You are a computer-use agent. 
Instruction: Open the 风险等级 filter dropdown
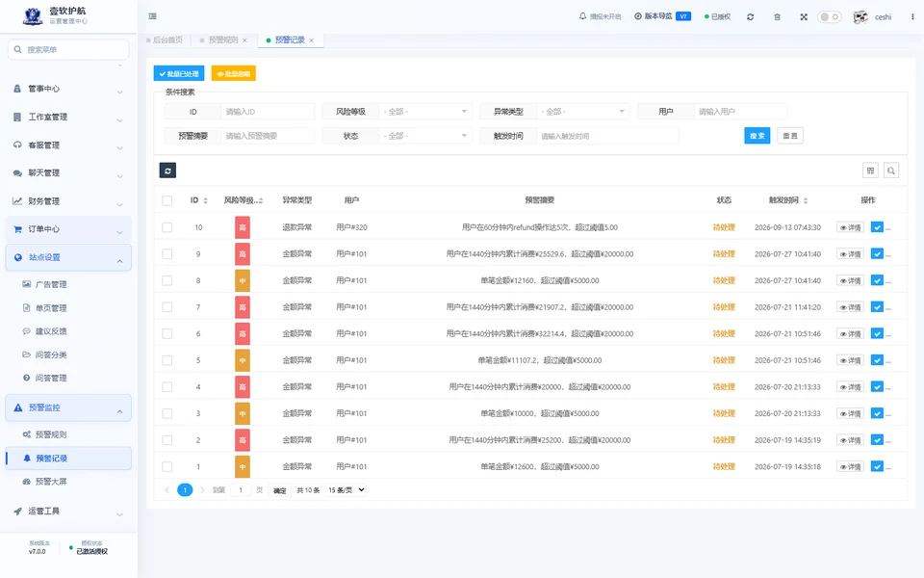424,112
